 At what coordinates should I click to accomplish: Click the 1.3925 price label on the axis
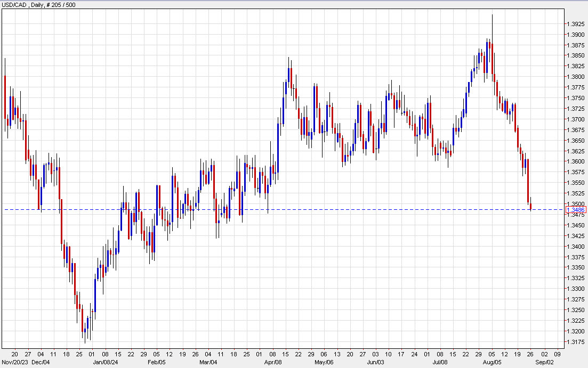pyautogui.click(x=575, y=24)
